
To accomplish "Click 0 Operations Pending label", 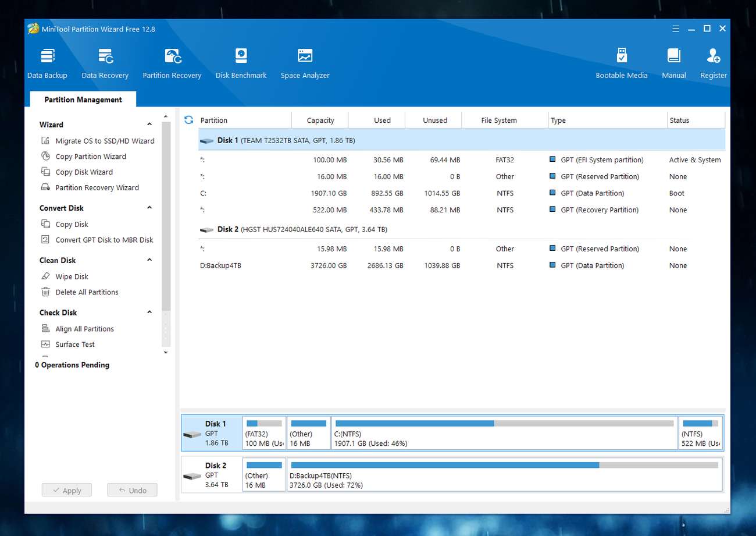I will click(72, 365).
